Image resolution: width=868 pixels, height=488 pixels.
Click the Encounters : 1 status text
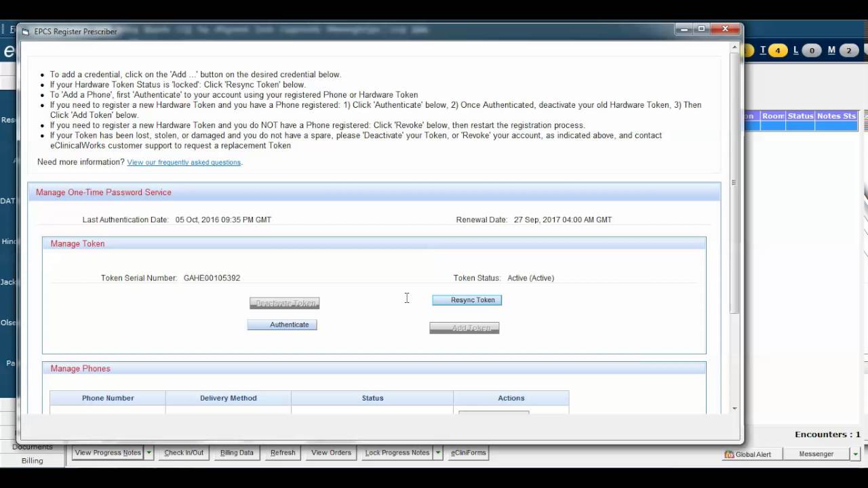click(x=827, y=434)
